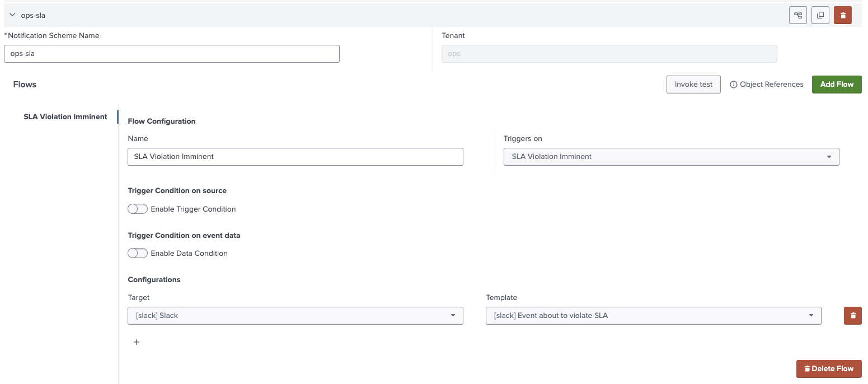Select the SLA Violation Imminent flow tab

point(65,117)
